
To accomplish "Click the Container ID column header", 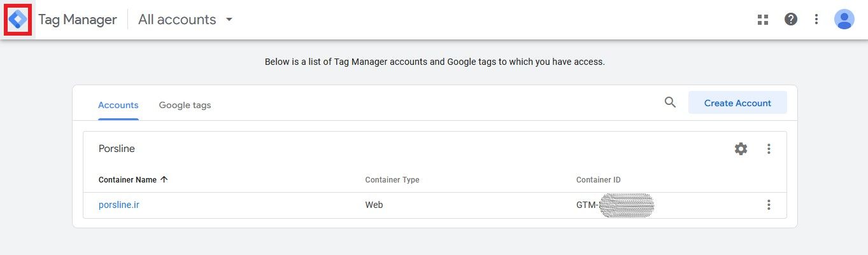I will click(598, 180).
